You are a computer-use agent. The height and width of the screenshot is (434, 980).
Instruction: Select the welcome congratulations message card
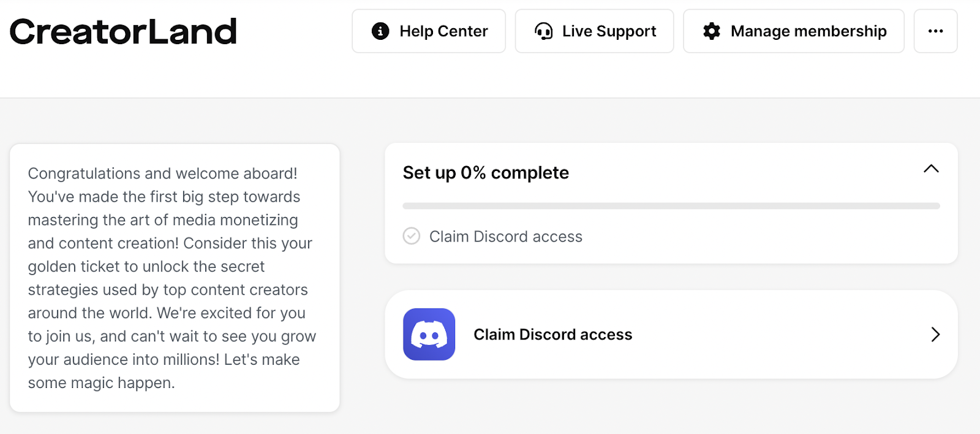click(x=174, y=277)
